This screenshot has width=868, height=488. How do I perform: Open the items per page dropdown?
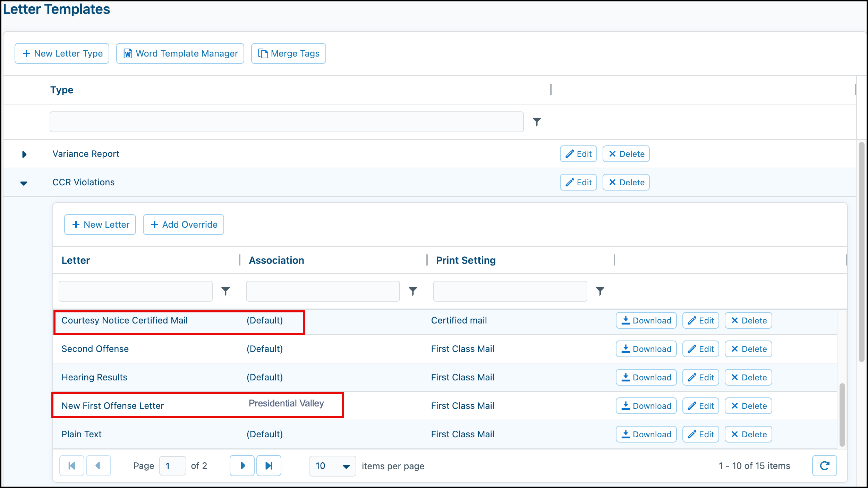pyautogui.click(x=332, y=466)
